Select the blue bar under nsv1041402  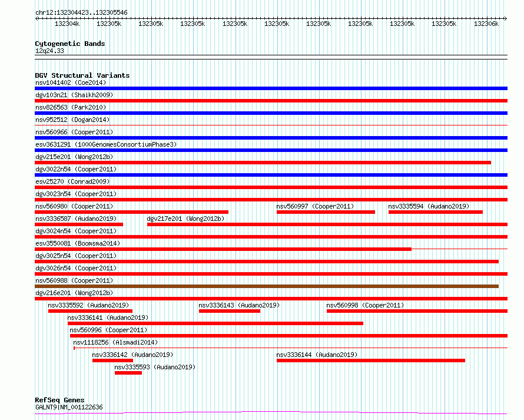pos(271,88)
